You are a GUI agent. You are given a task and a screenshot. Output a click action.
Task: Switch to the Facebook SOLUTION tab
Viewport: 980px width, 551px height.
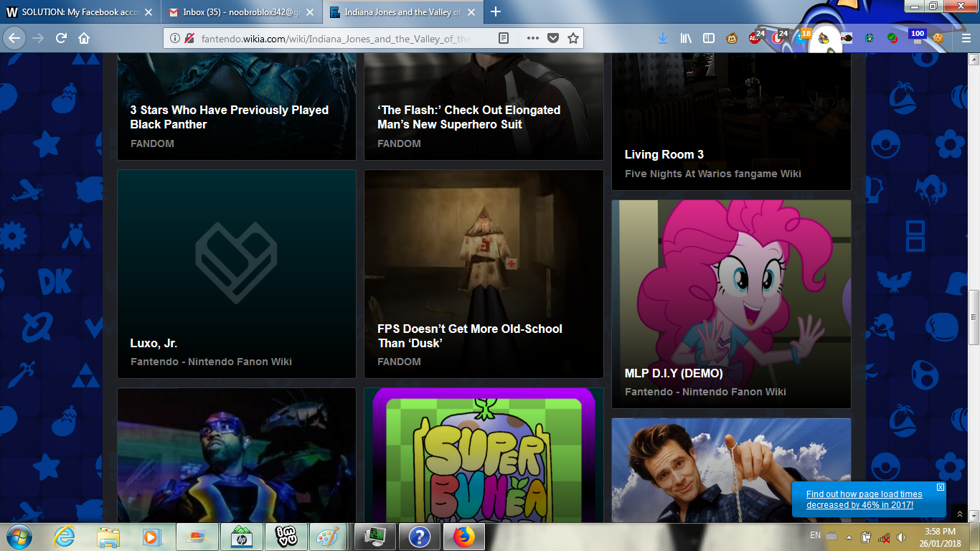[79, 12]
